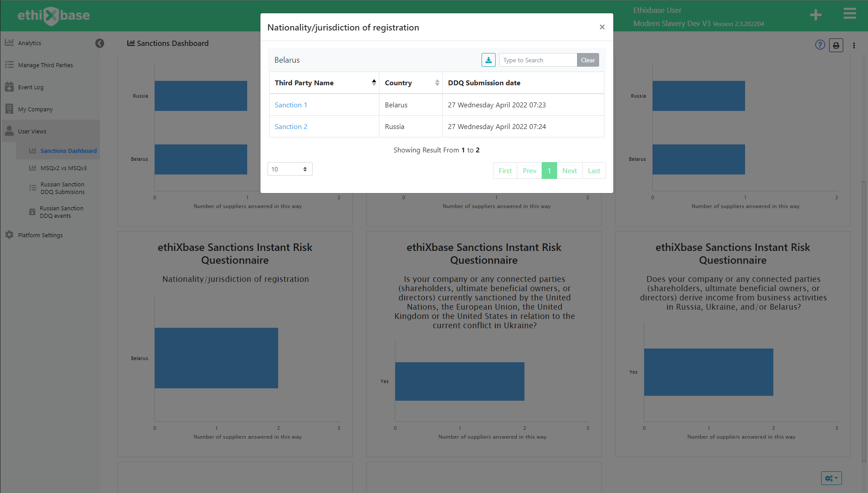Clear the search using the Clear button
This screenshot has height=493, width=868.
tap(588, 60)
